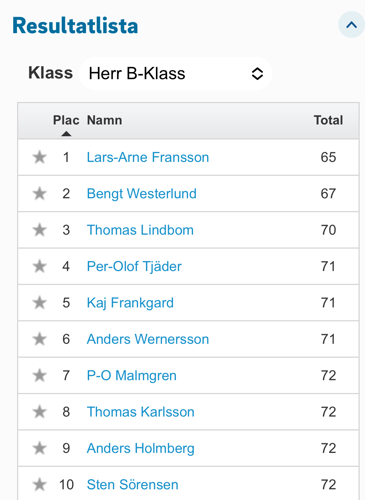Screen dimensions: 365x500
Task: Click the ascending sort arrow under Plac
Action: pos(66,134)
